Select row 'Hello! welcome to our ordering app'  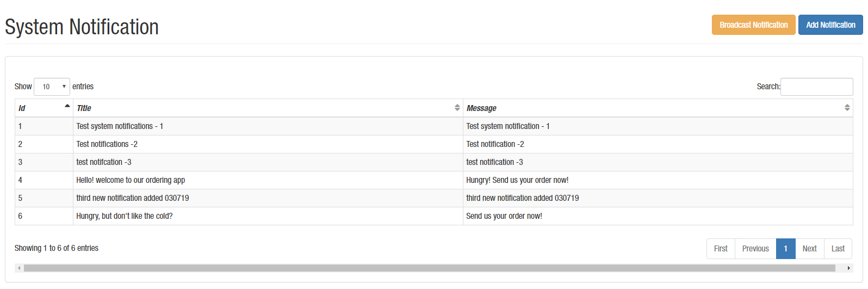pyautogui.click(x=131, y=180)
